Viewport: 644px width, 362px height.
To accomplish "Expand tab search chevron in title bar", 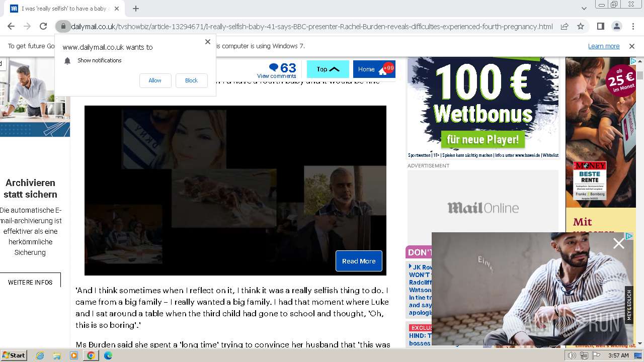I will (x=584, y=9).
